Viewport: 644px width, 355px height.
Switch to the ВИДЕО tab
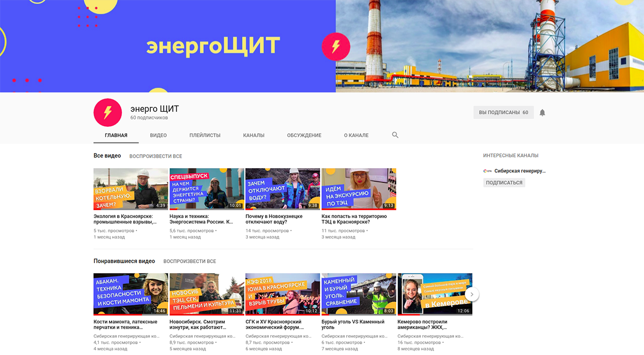pos(158,135)
